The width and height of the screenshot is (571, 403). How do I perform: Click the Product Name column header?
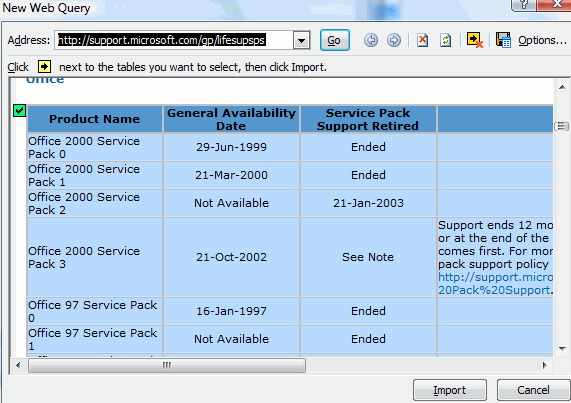[95, 119]
